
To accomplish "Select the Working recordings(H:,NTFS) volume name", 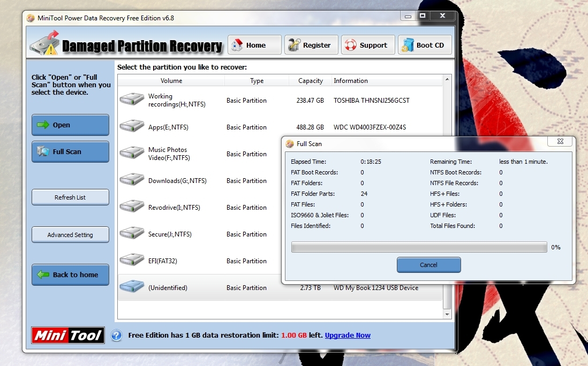I will 177,101.
